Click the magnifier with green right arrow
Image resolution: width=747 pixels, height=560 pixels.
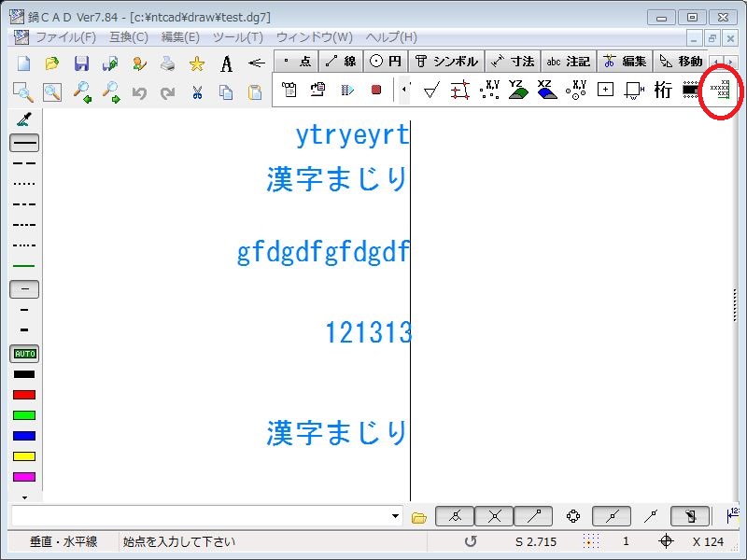tap(111, 91)
